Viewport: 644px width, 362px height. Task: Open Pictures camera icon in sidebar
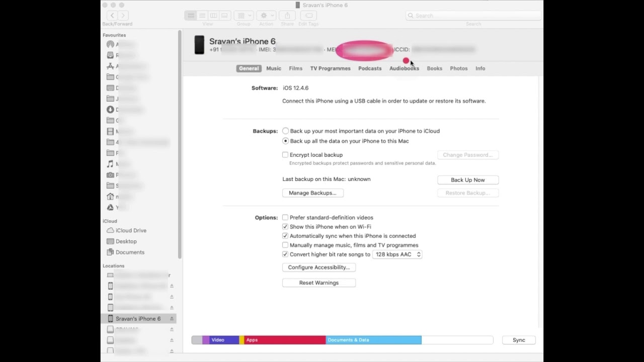tap(110, 175)
